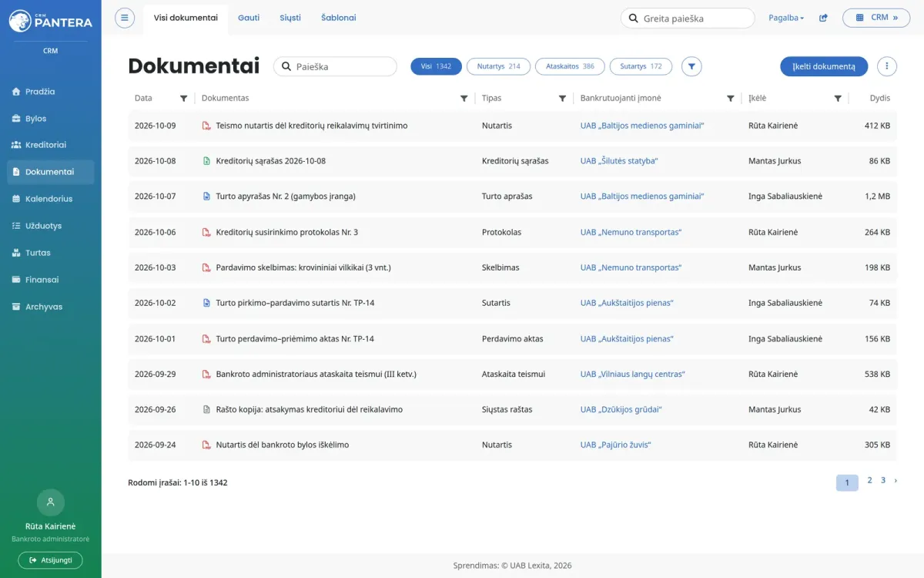The height and width of the screenshot is (578, 924).
Task: Expand the Pagalba dropdown menu
Action: 786,18
